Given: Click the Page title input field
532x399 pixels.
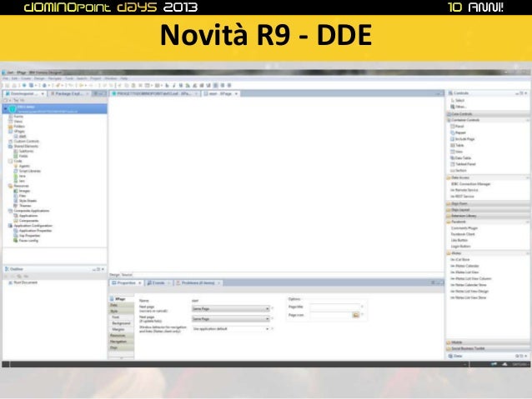Looking at the screenshot, I should pyautogui.click(x=334, y=307).
